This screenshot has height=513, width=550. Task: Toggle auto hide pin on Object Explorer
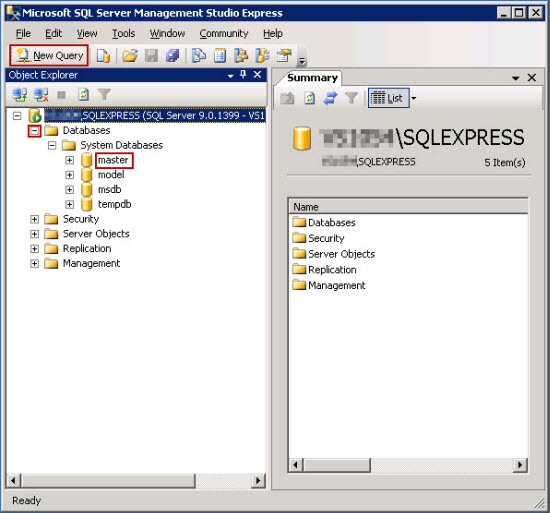click(x=243, y=75)
